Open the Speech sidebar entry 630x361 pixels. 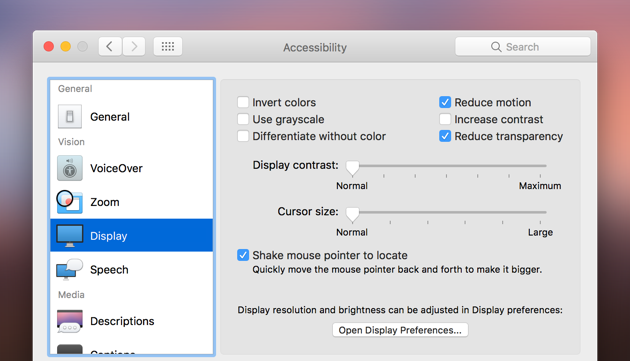point(131,269)
